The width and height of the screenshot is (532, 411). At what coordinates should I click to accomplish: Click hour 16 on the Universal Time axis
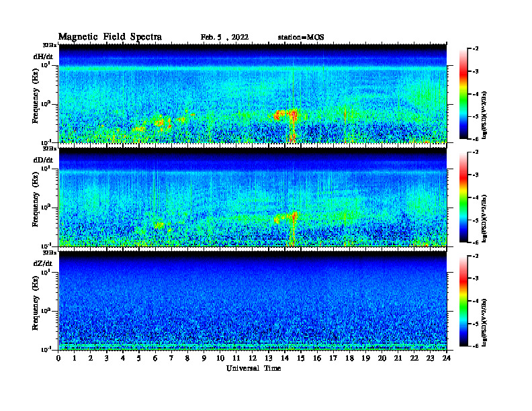point(317,359)
